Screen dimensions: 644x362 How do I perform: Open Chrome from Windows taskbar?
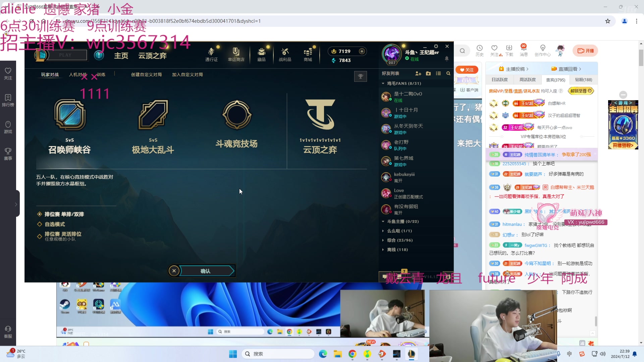point(353,354)
